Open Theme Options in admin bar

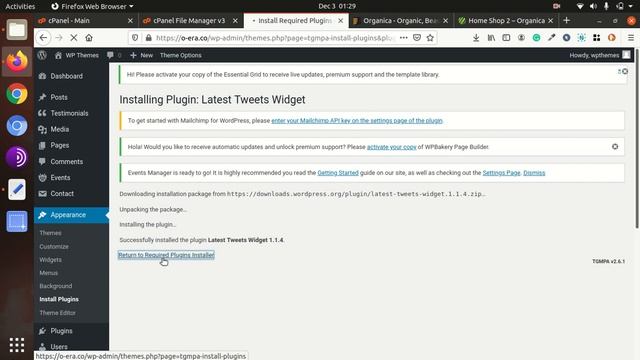(x=180, y=55)
